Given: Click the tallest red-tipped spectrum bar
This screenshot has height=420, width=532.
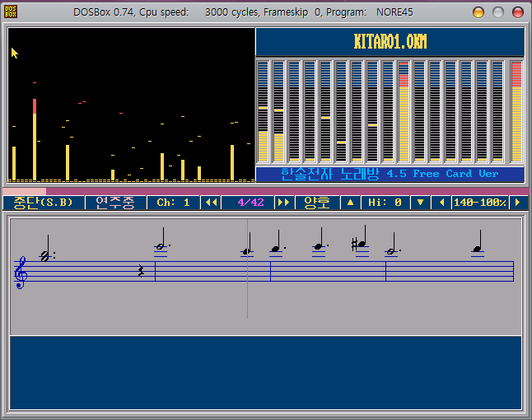Looking at the screenshot, I should point(35,139).
